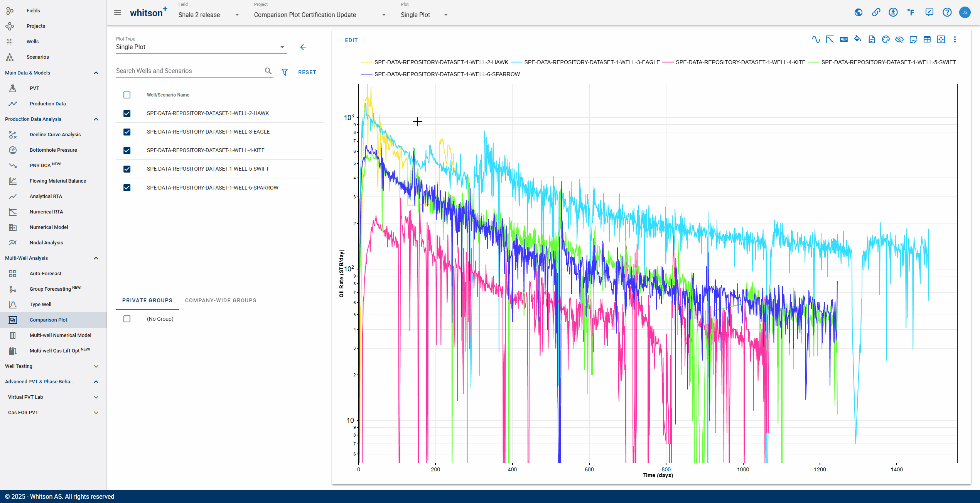This screenshot has height=503, width=980.
Task: Check the (No Group) checkbox
Action: click(x=127, y=319)
